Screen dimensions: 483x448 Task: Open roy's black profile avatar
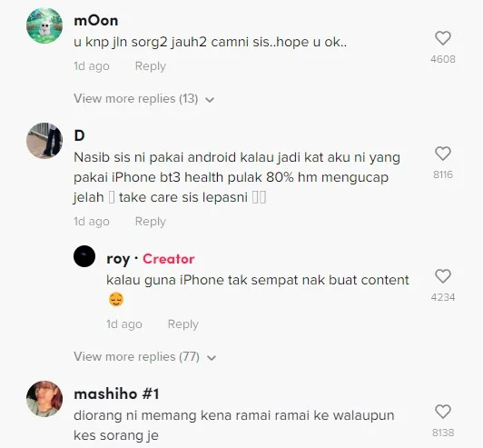pyautogui.click(x=84, y=256)
